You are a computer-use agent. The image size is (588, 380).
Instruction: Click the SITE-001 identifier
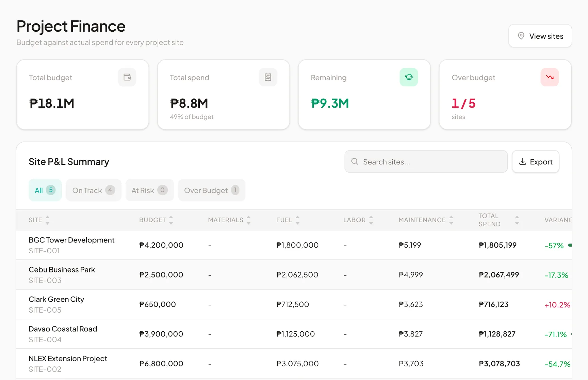[x=44, y=251]
